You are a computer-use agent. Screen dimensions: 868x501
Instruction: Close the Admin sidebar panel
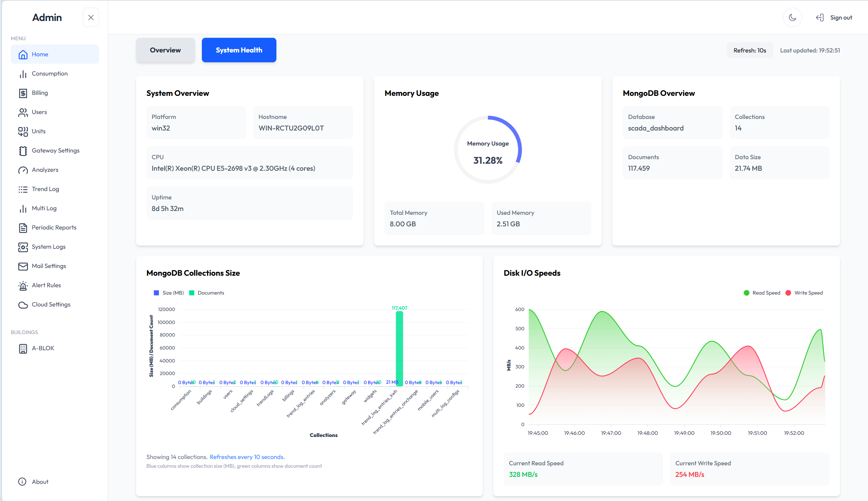pyautogui.click(x=91, y=17)
